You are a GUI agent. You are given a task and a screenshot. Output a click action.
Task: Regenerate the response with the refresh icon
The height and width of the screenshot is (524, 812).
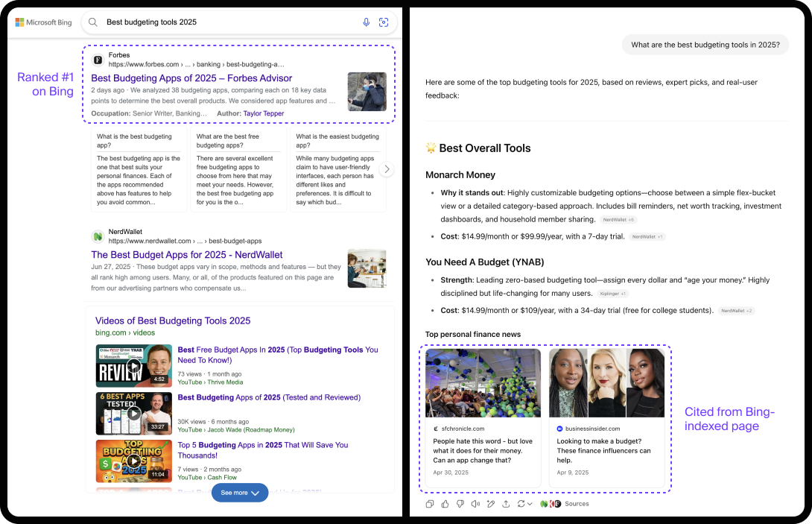coord(521,504)
